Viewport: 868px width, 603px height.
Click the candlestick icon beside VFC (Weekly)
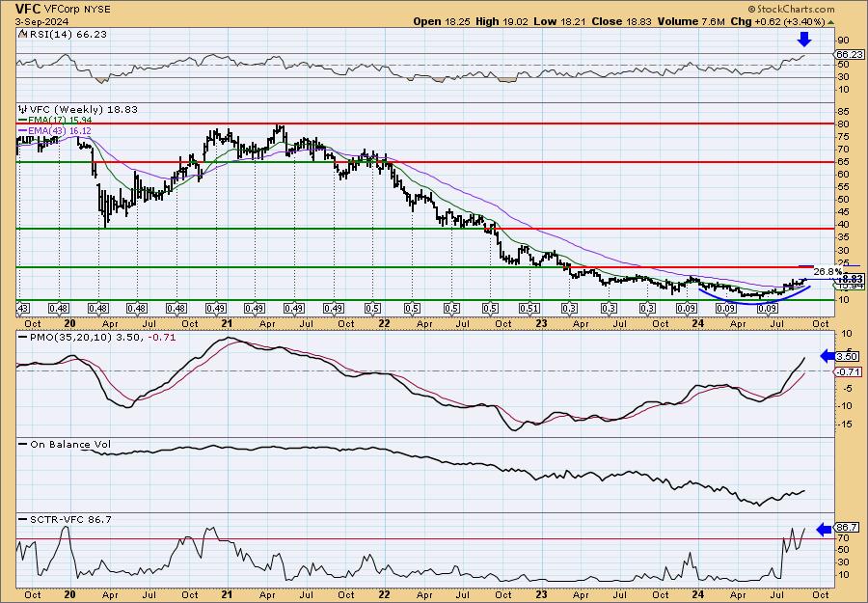22,110
